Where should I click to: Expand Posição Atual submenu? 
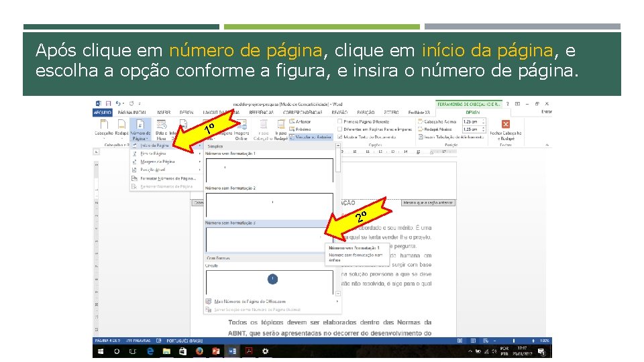pos(166,170)
